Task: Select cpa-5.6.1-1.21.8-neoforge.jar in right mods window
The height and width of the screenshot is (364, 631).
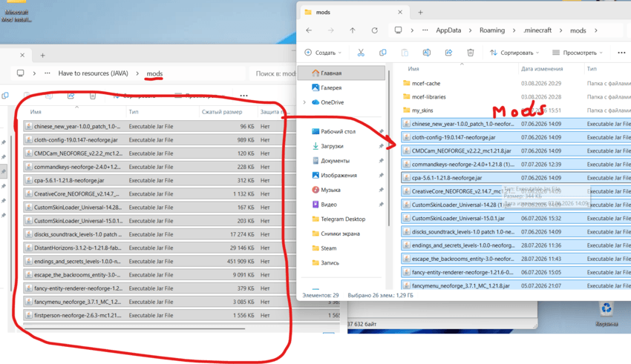Action: 516,178
